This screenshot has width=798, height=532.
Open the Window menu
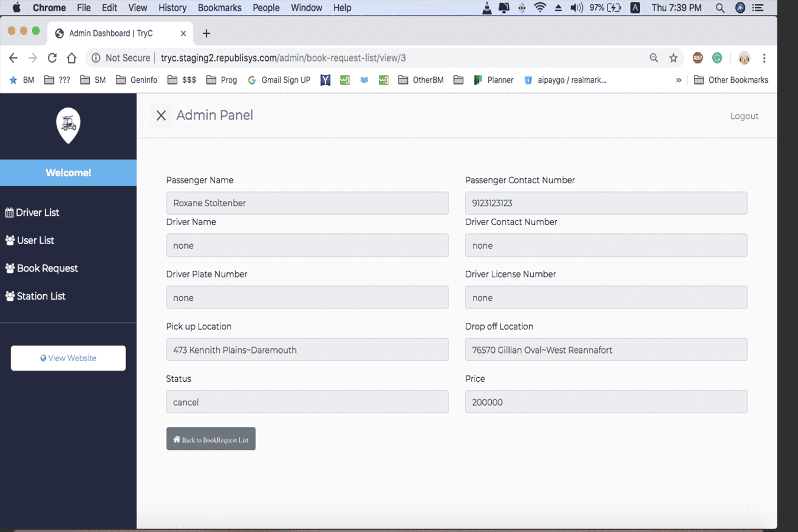(x=306, y=8)
